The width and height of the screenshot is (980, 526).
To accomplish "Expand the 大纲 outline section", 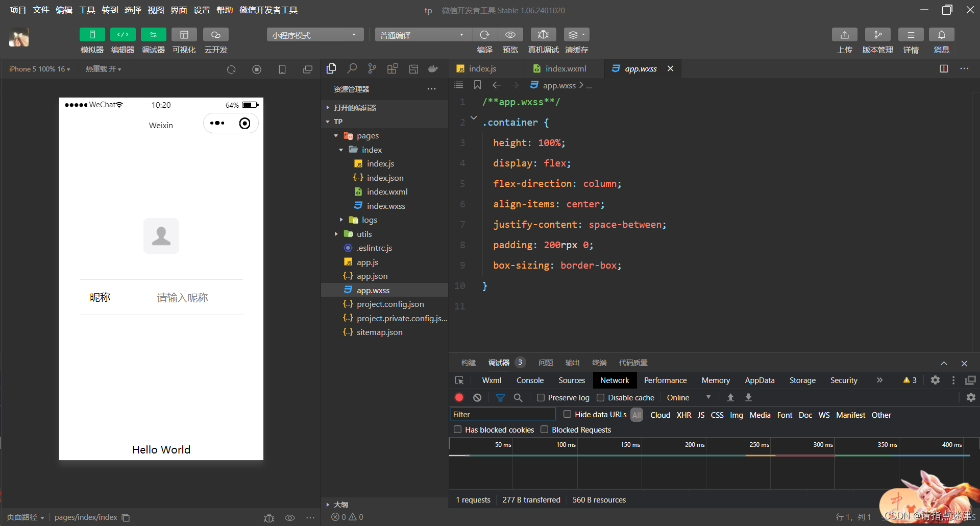I will click(x=384, y=504).
